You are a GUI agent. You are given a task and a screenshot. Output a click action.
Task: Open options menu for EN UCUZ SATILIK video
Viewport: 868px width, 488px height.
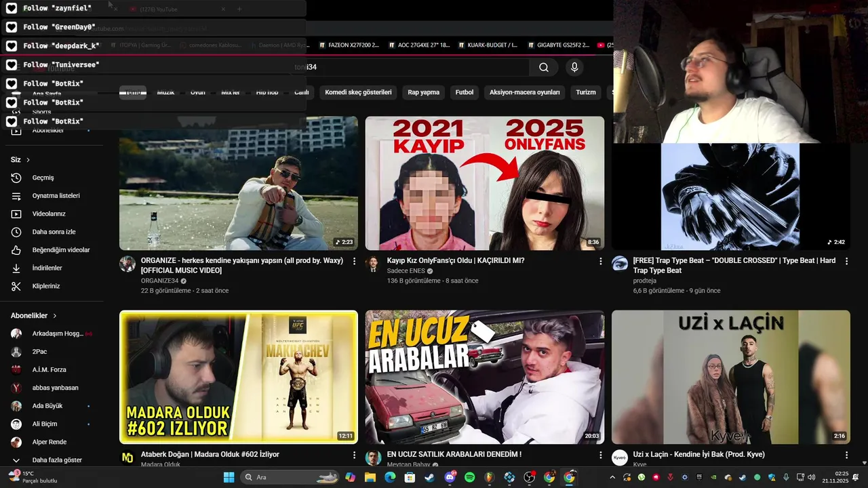coord(600,455)
